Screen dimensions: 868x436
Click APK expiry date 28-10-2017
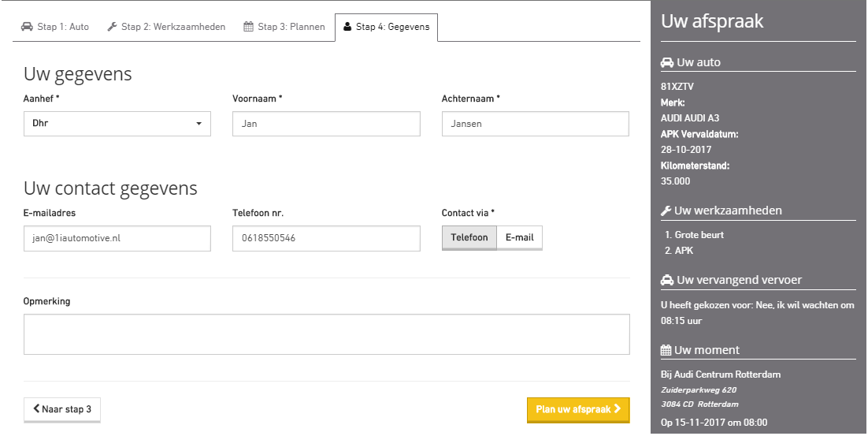pos(686,150)
